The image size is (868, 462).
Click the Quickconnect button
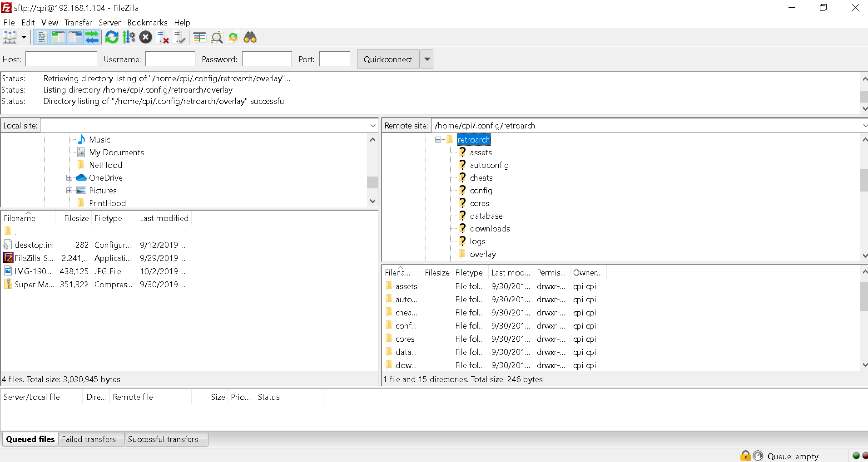388,59
